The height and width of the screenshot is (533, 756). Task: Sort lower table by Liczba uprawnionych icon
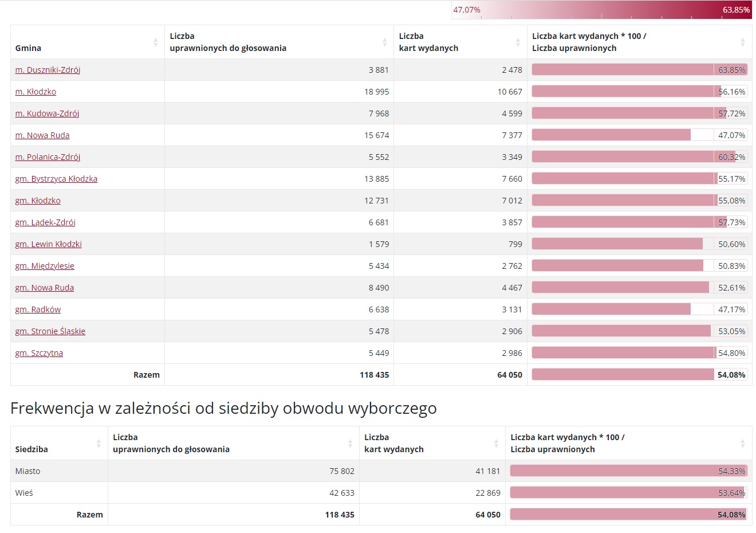coord(350,444)
